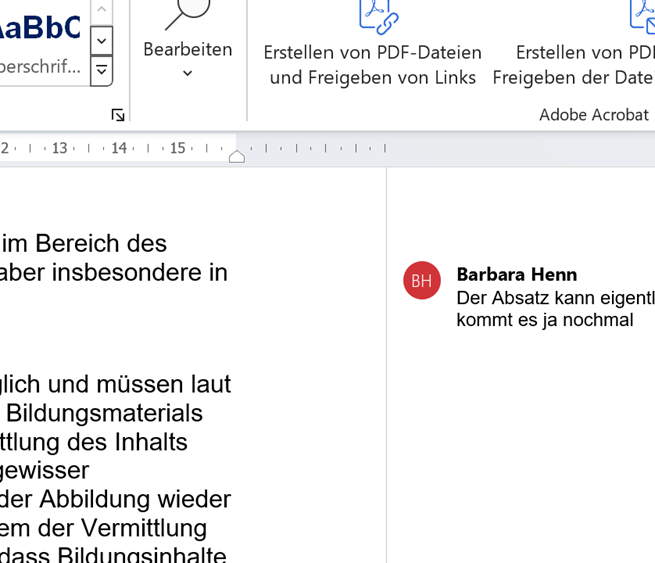Expand the styles gallery more button
The width and height of the screenshot is (655, 563).
[102, 71]
